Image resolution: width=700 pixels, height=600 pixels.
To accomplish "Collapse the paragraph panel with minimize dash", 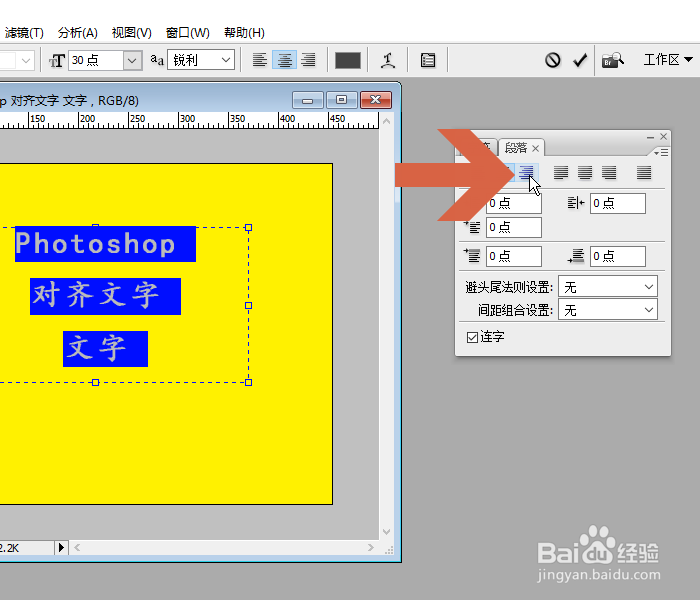I will click(x=650, y=138).
